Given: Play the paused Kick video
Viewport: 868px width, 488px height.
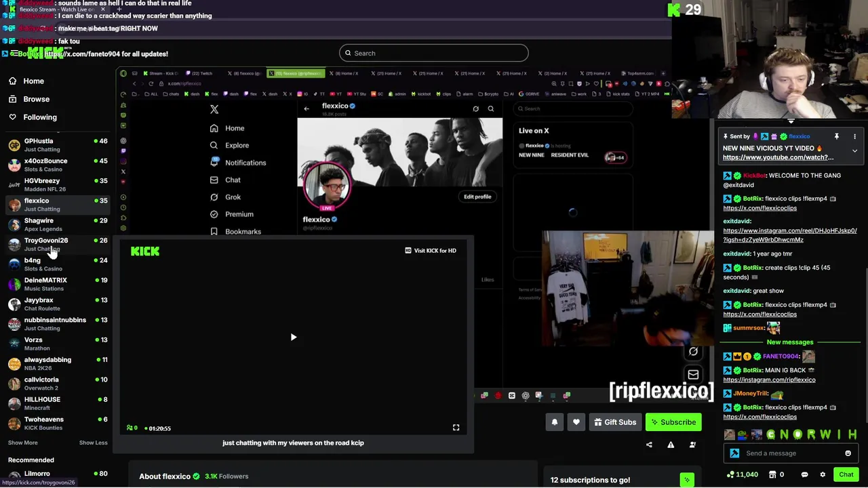Looking at the screenshot, I should (x=293, y=337).
